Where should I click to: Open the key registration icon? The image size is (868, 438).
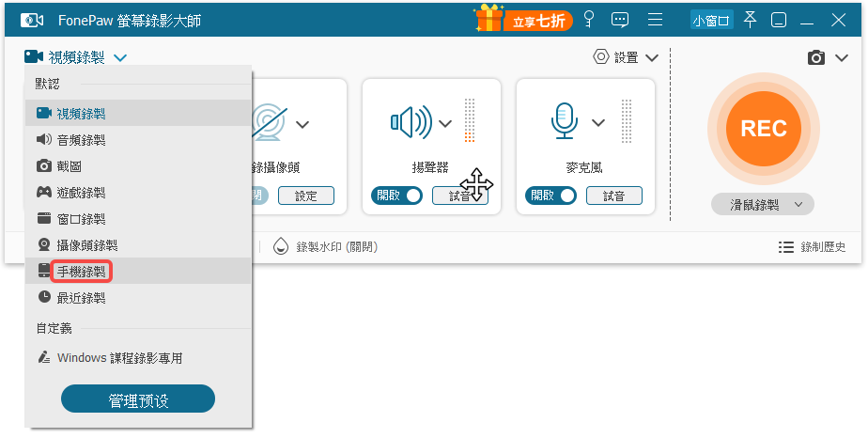589,20
